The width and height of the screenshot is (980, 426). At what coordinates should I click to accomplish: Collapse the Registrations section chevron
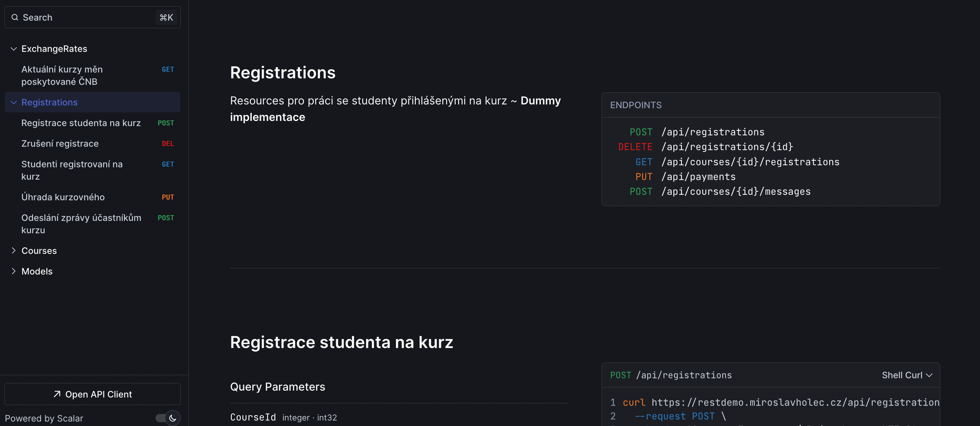14,102
